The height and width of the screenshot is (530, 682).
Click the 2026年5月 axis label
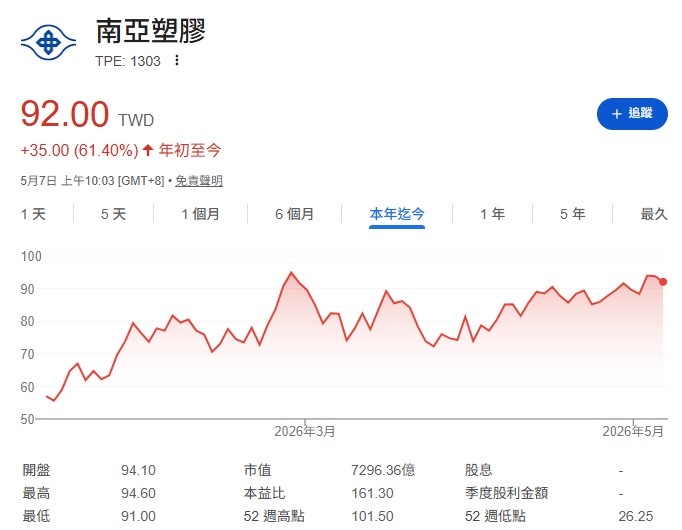[633, 431]
